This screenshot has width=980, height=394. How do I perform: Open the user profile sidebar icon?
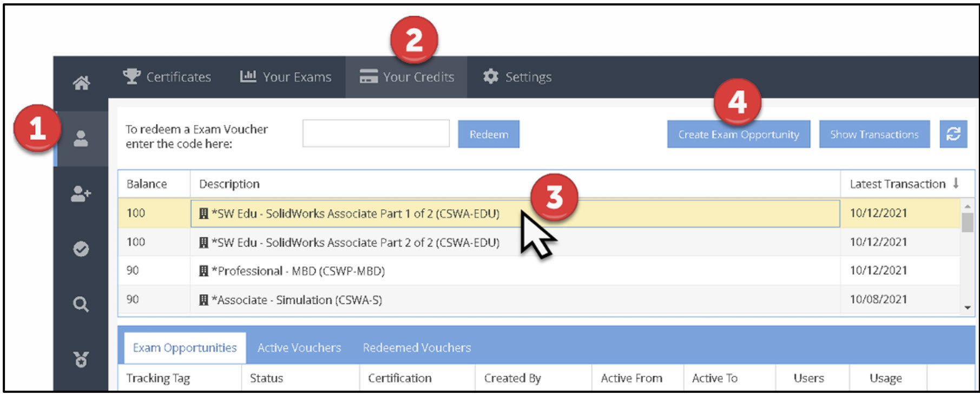[81, 139]
